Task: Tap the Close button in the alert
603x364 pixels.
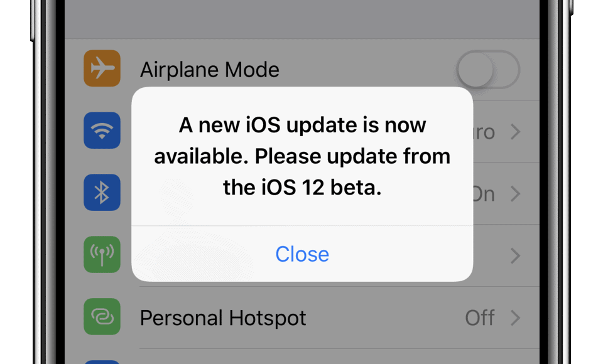Action: click(302, 254)
